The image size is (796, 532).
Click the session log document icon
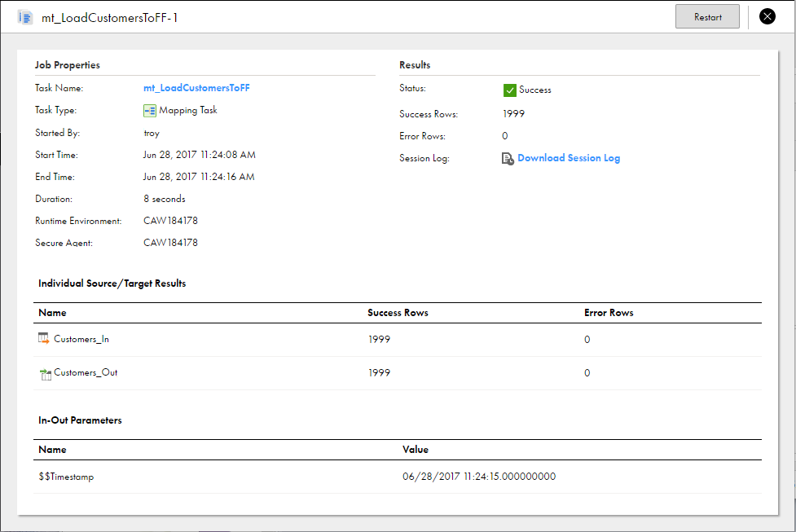(x=507, y=158)
